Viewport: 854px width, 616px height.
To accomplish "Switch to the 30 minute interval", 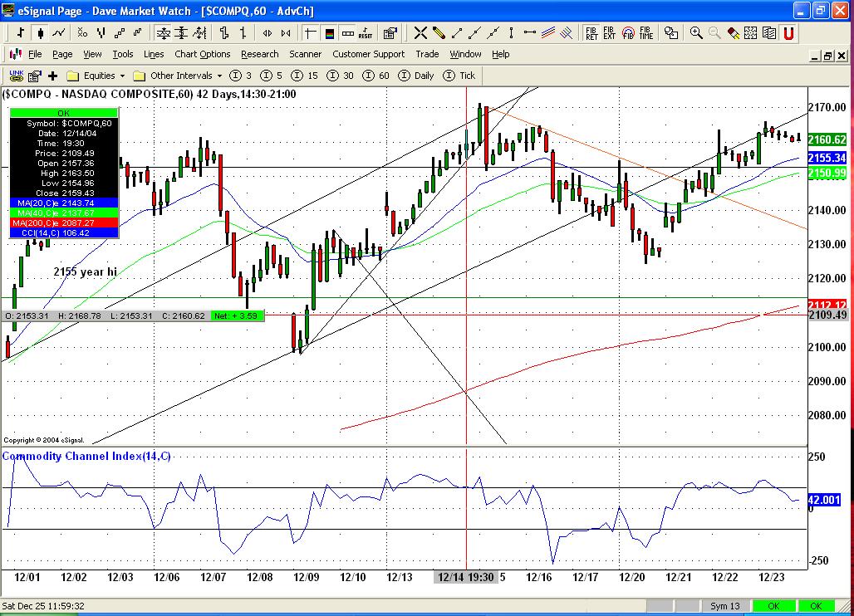I will click(x=341, y=76).
